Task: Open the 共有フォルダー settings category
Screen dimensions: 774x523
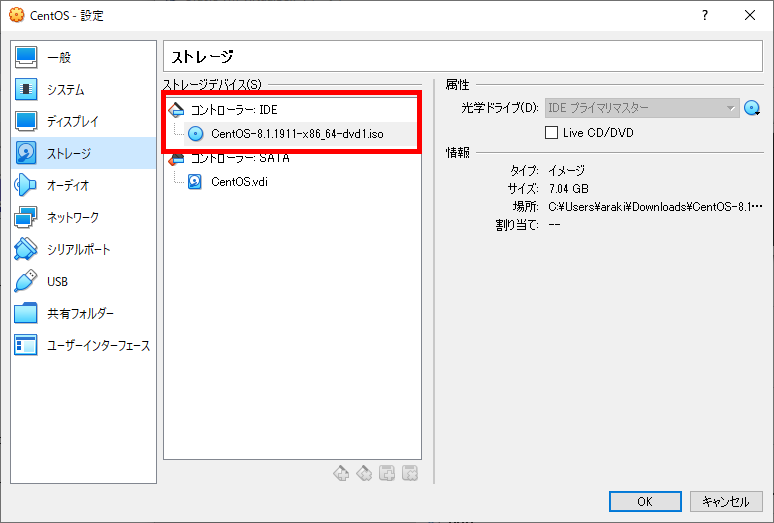Action: 83,313
